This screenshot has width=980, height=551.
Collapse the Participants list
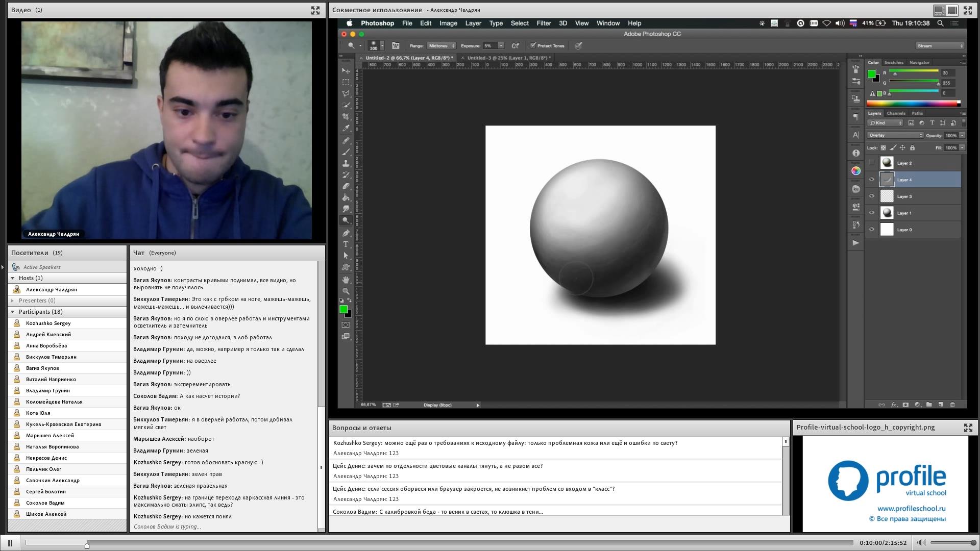point(13,312)
